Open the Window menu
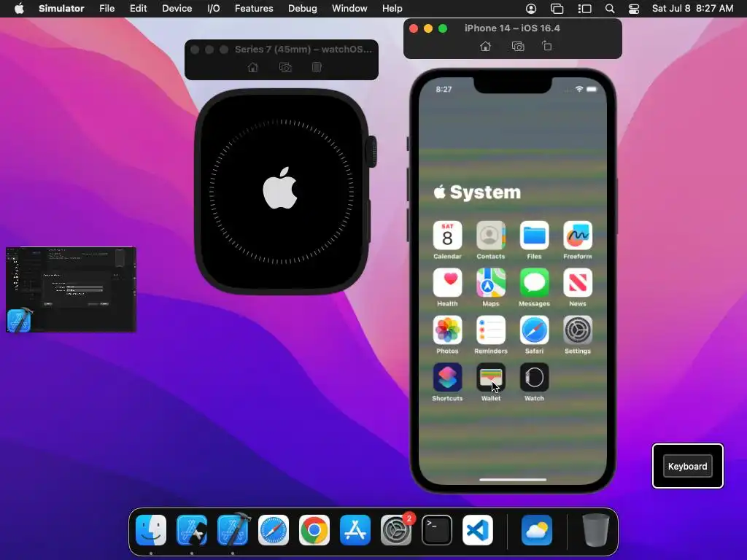747x560 pixels. 349,9
